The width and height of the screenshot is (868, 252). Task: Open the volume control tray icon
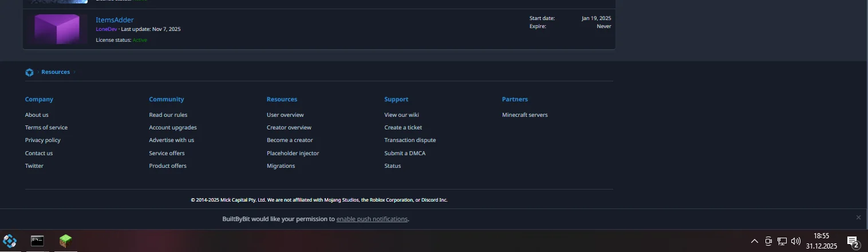click(x=796, y=242)
